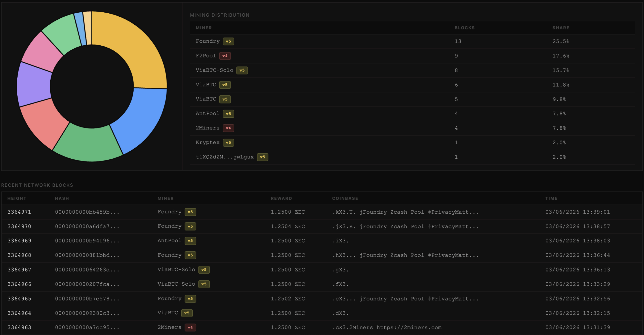Click v5 badge on ViaBTC row with 6 blocks
This screenshot has width=644, height=335.
click(x=225, y=85)
